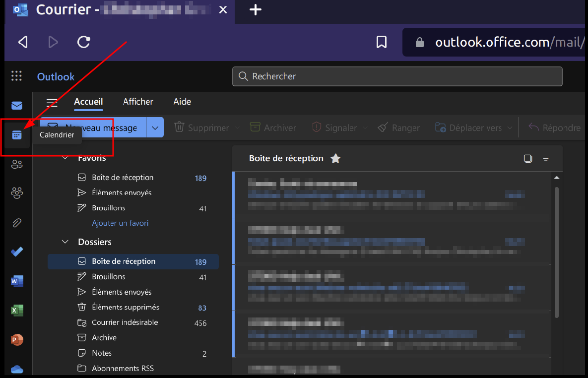Launch the To Do checkmark app
The image size is (588, 378).
[17, 252]
